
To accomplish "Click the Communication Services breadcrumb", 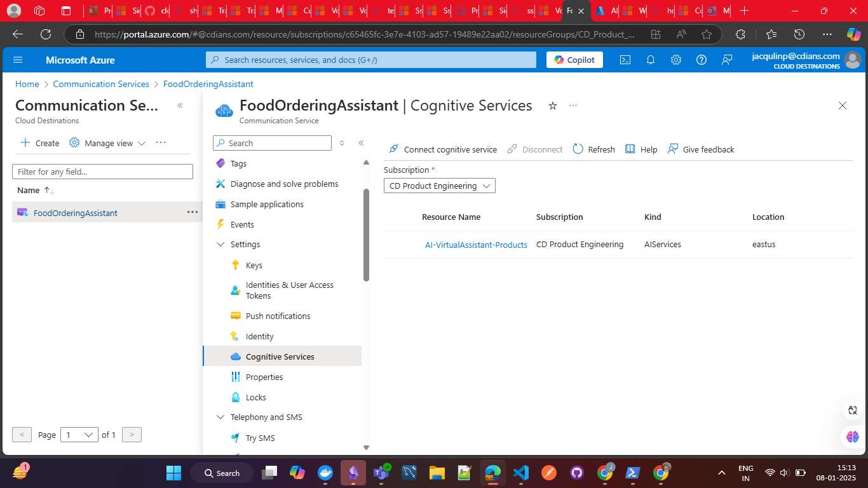I will point(101,84).
